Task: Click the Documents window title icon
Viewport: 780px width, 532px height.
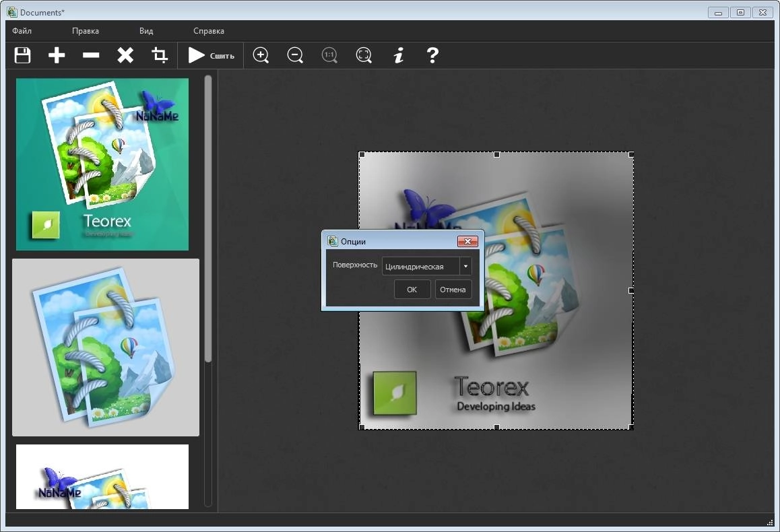Action: (x=12, y=12)
